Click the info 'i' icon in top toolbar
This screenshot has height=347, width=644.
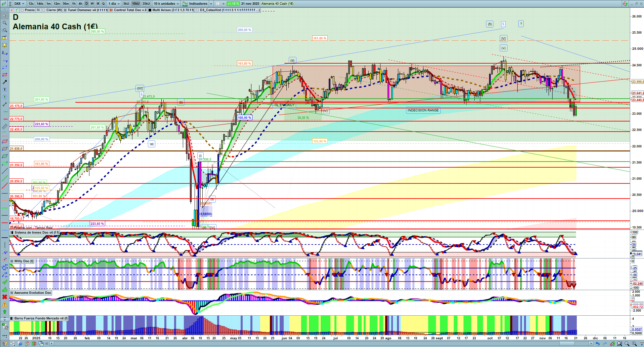click(x=218, y=4)
